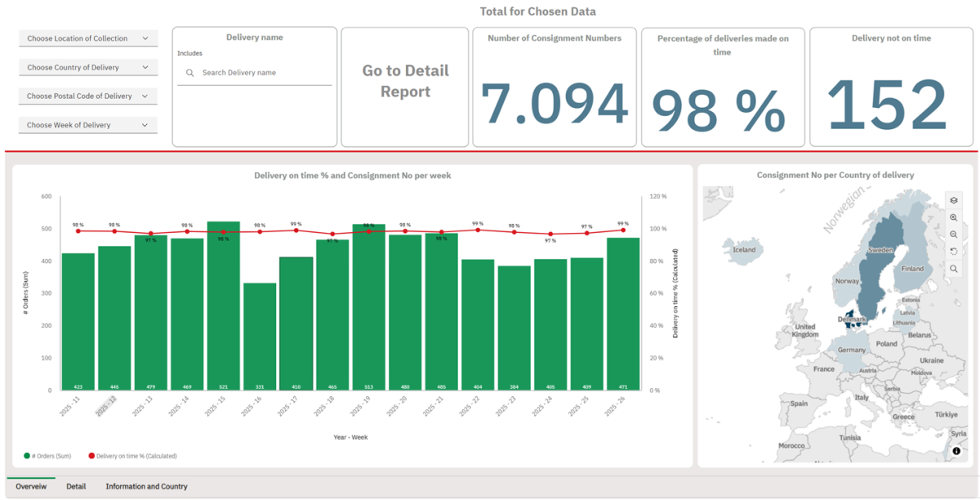Click the Go to Detail Report button
The image size is (980, 500).
[x=405, y=82]
